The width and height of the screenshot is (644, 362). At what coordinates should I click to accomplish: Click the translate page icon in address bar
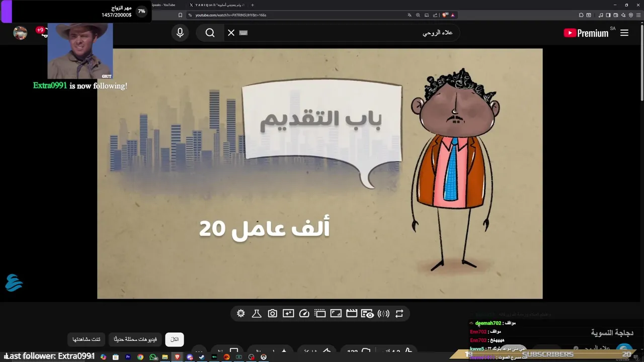click(x=410, y=15)
